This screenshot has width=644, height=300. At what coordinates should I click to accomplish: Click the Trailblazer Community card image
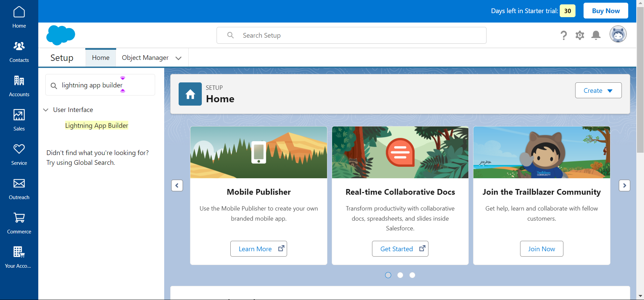pyautogui.click(x=542, y=152)
